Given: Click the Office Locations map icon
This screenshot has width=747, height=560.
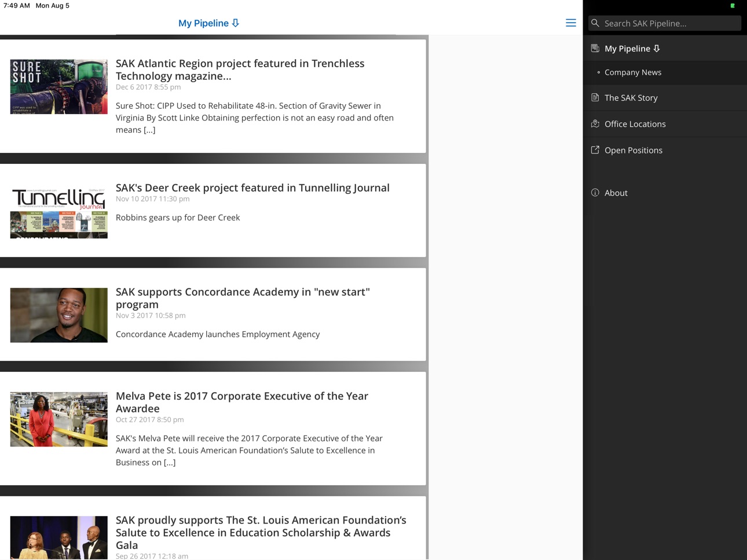Looking at the screenshot, I should tap(595, 123).
